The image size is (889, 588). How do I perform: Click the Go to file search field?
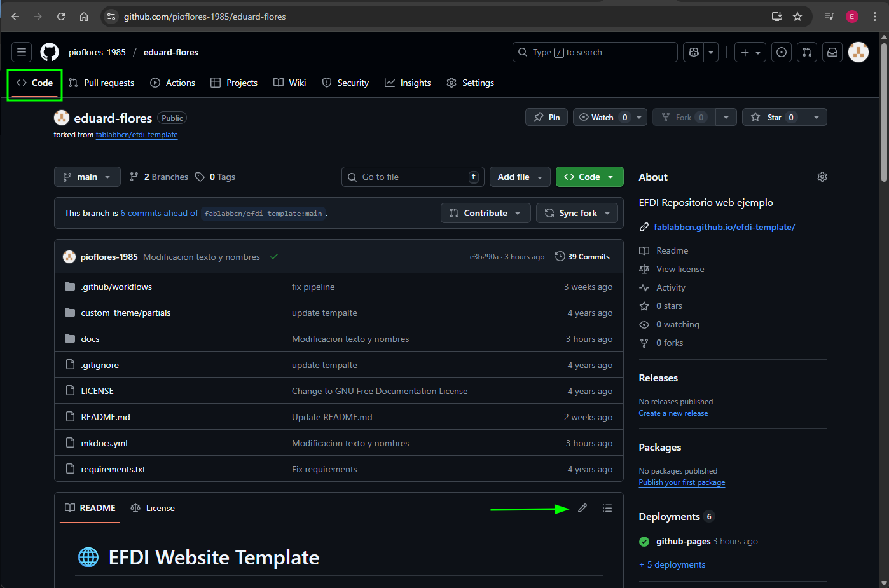[413, 177]
